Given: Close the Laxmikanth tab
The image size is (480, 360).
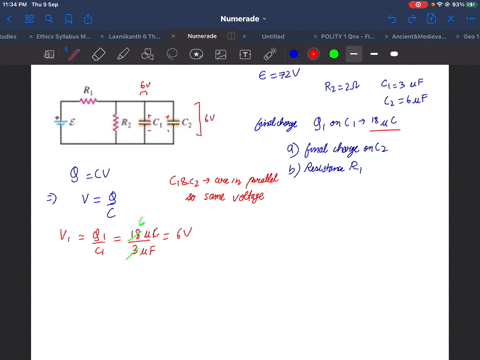Looking at the screenshot, I should click(x=102, y=36).
